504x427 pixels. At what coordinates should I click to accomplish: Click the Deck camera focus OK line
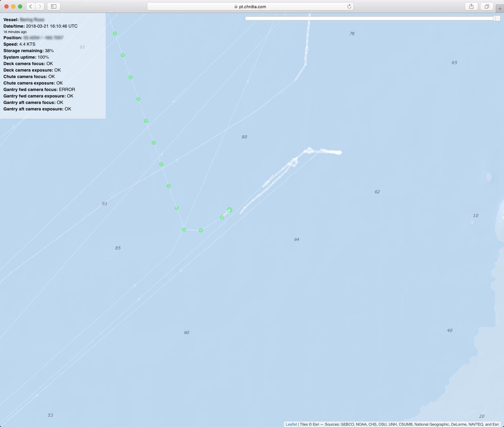28,64
